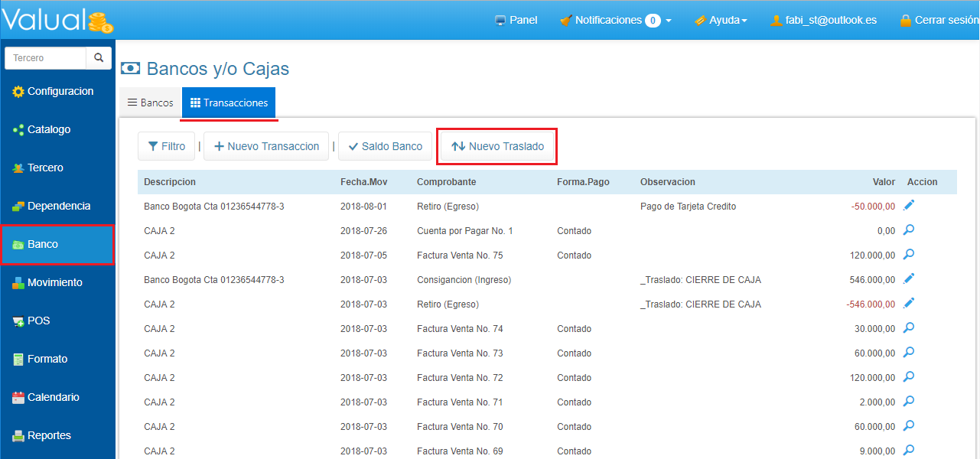
Task: Click the pencil edit icon for Pago de Tarjeta Credito
Action: 909,205
